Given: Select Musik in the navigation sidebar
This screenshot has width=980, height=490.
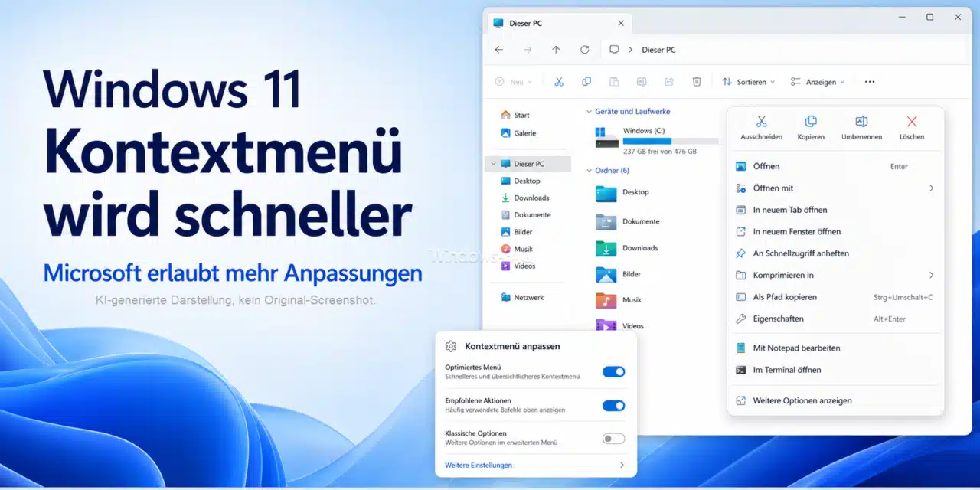Looking at the screenshot, I should point(517,249).
